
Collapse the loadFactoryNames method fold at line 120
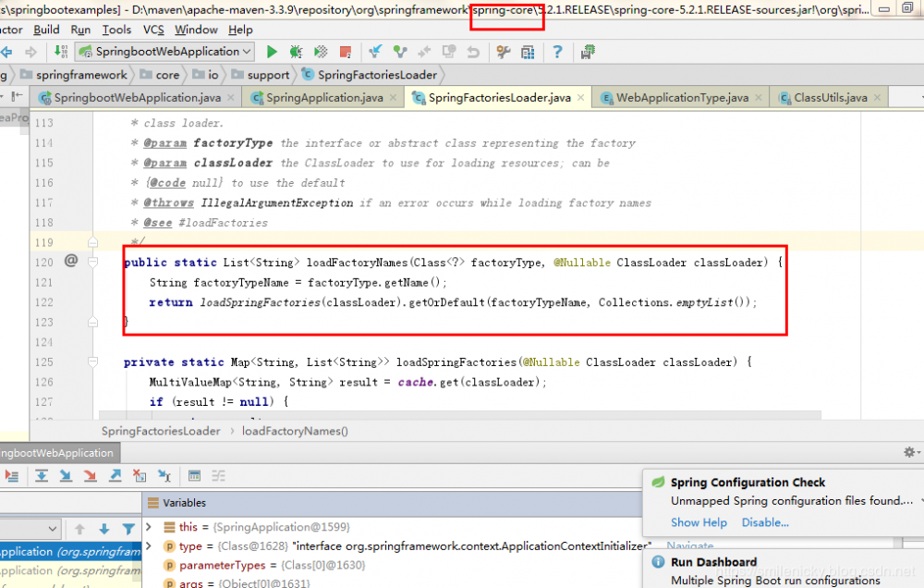pyautogui.click(x=92, y=262)
